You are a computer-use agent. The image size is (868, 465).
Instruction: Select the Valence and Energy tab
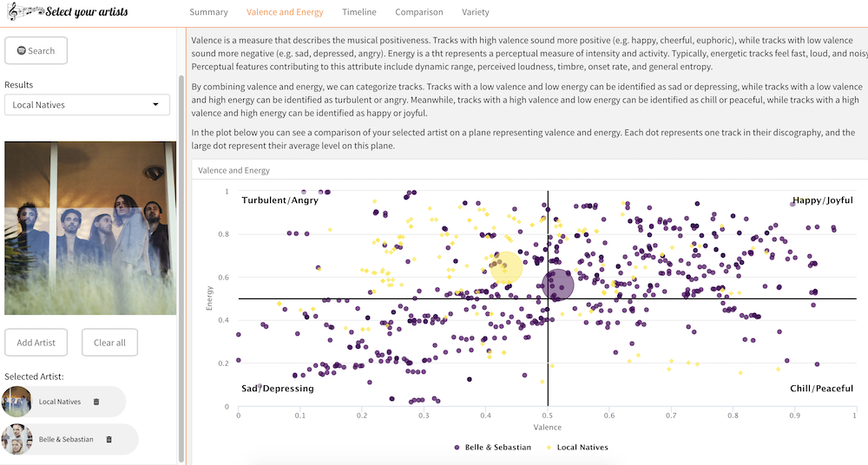point(285,12)
